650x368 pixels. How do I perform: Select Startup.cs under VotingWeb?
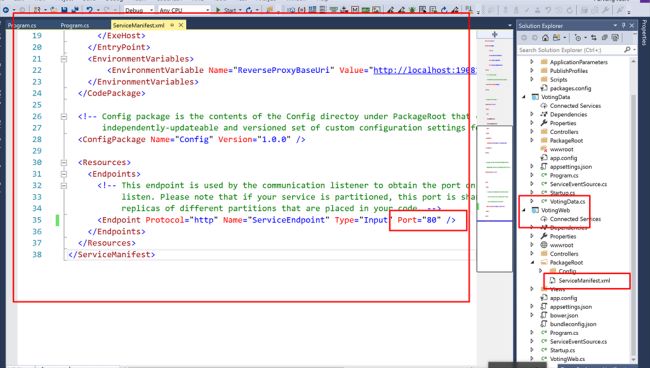[562, 350]
